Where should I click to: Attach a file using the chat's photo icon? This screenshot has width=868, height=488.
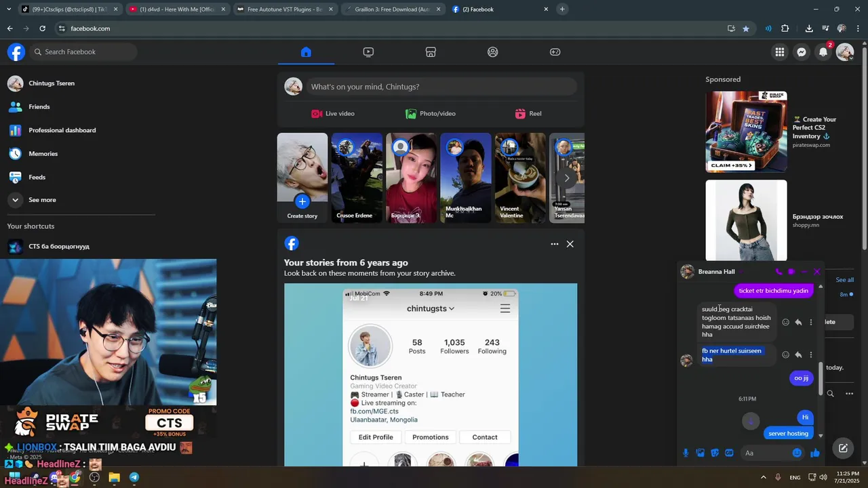(x=701, y=453)
